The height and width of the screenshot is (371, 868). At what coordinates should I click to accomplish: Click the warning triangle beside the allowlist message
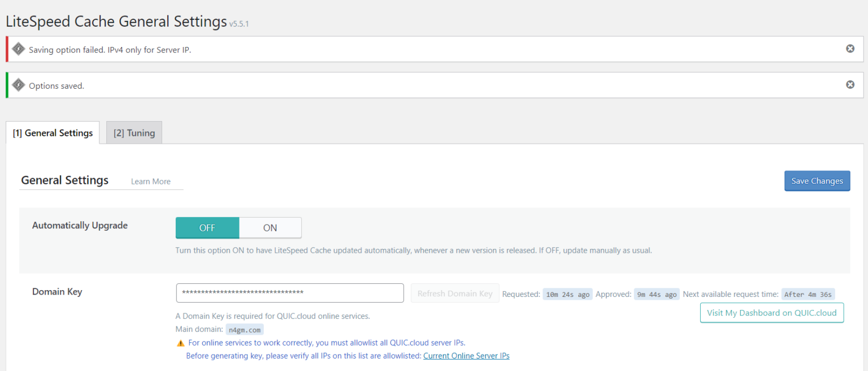[x=180, y=342]
